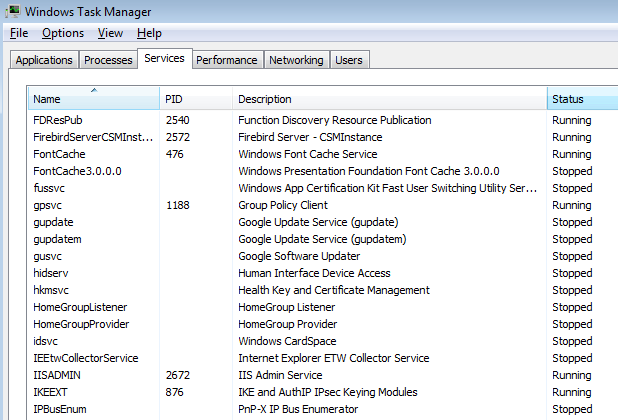Open the View menu
The image size is (618, 420).
110,33
